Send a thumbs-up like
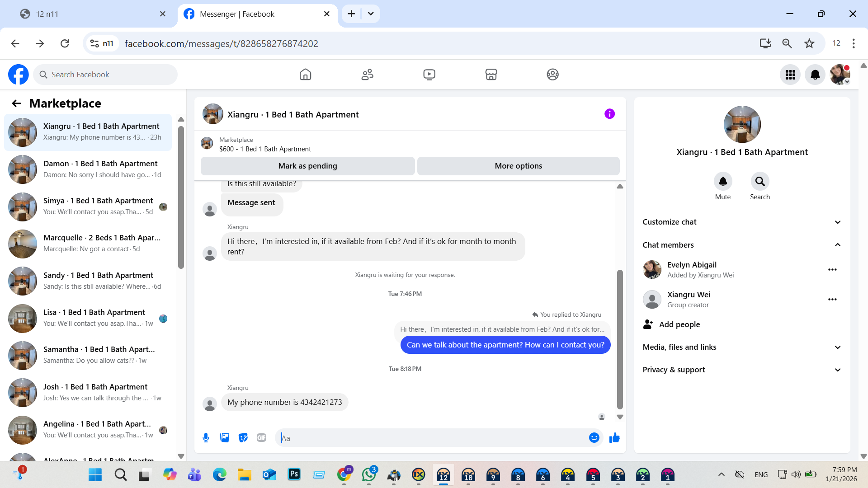 [614, 438]
